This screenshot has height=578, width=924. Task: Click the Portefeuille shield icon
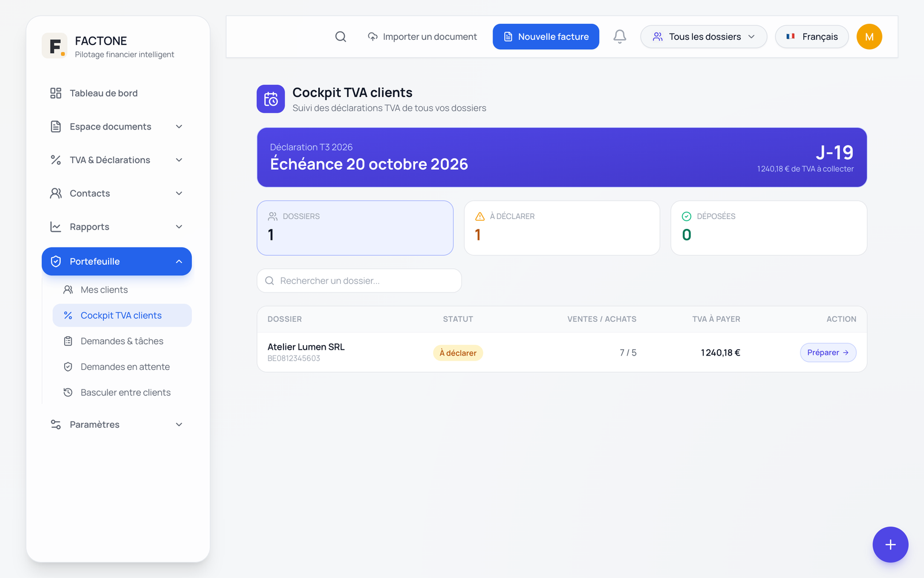(x=56, y=261)
